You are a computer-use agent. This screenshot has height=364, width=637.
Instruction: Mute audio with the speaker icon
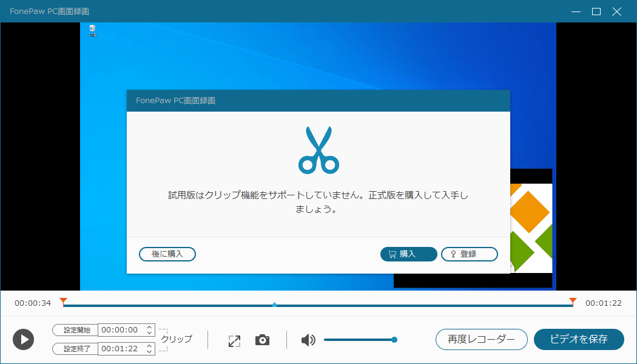[308, 340]
